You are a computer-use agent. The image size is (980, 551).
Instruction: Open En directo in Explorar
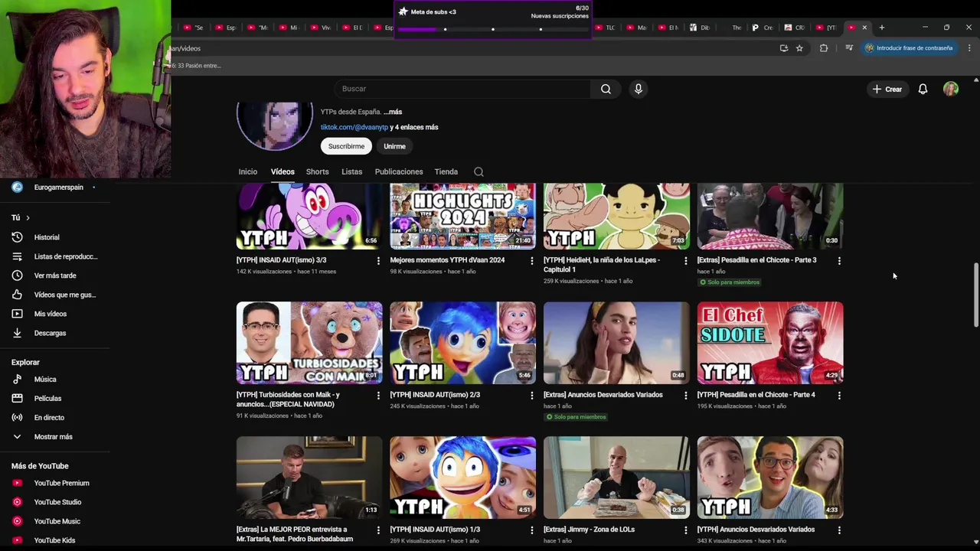click(49, 417)
